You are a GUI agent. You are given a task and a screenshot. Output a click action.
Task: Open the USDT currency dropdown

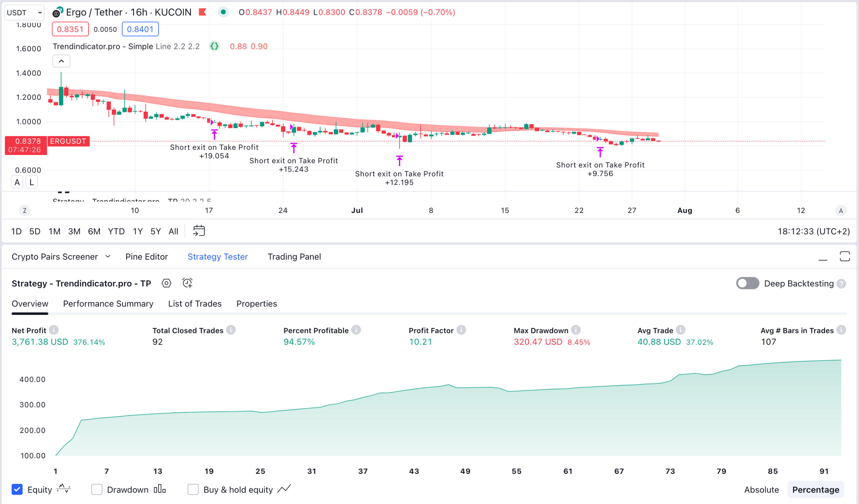pos(24,12)
